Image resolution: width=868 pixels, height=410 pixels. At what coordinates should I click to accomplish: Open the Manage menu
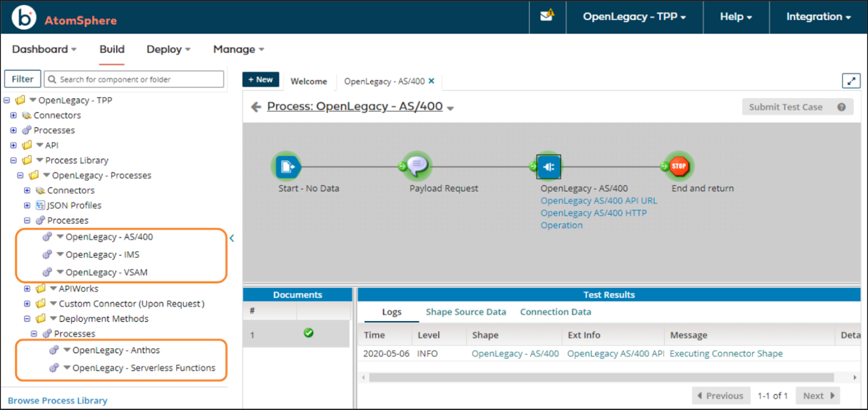(239, 49)
